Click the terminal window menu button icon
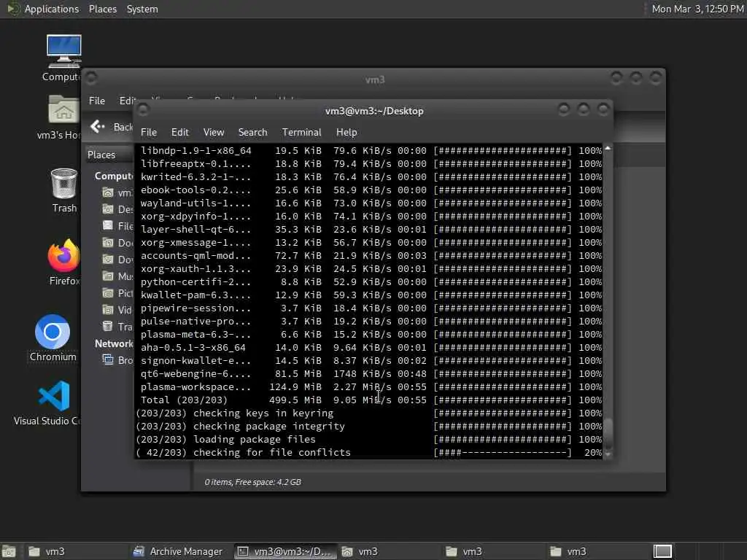Screen dimensions: 747x560 (142, 110)
